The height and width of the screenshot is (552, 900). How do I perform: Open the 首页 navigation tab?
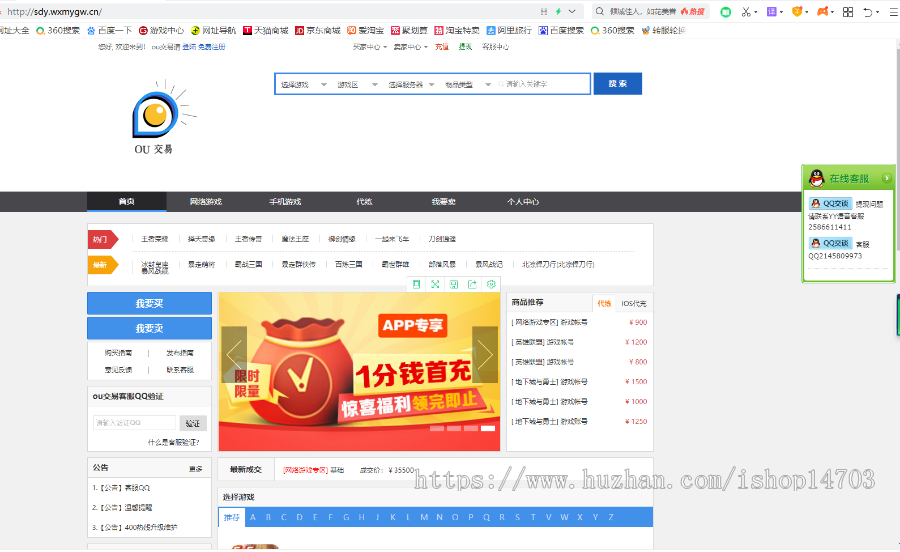coord(127,201)
